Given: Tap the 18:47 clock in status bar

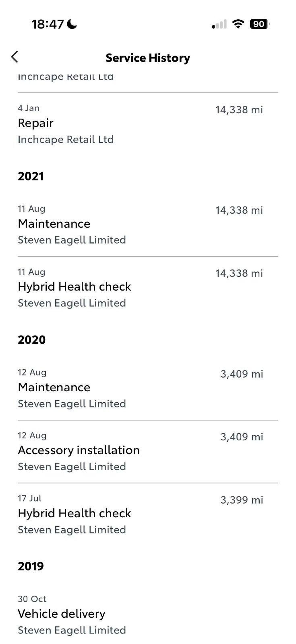Looking at the screenshot, I should tap(48, 24).
